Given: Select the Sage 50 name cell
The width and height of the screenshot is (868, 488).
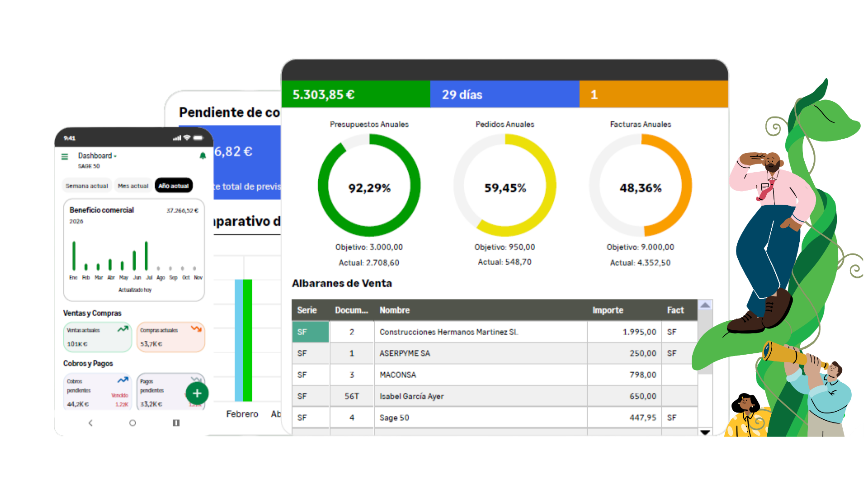Looking at the screenshot, I should coord(481,418).
